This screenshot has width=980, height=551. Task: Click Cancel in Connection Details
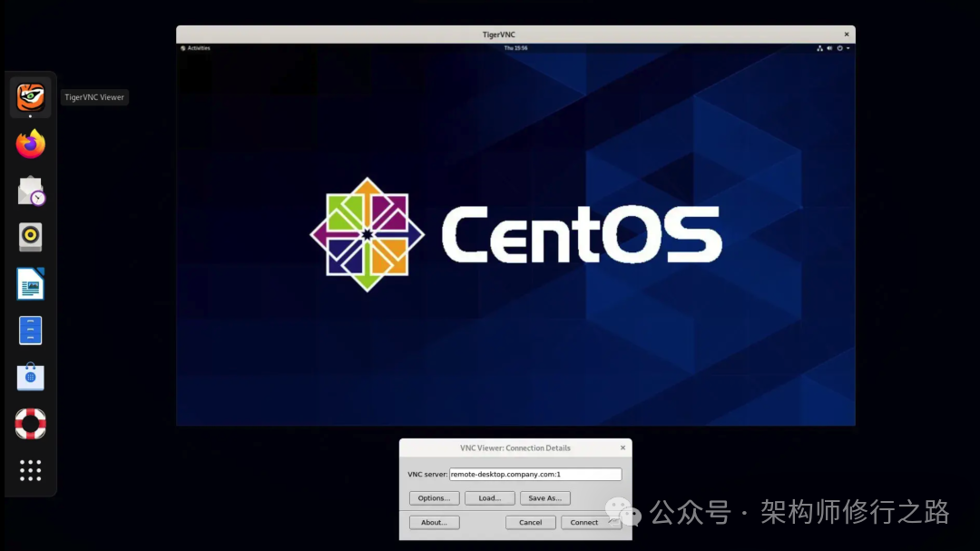point(530,522)
